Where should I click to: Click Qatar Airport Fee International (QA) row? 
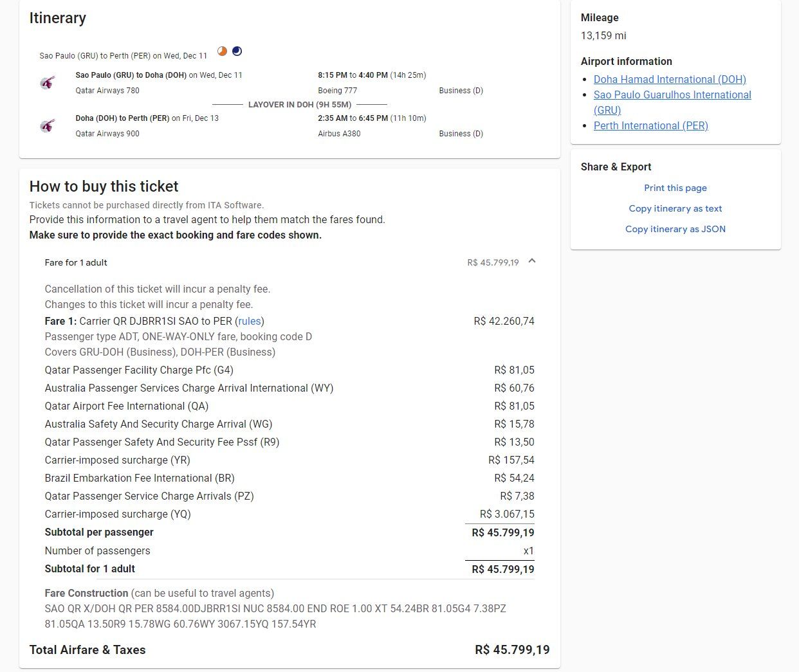click(x=289, y=406)
